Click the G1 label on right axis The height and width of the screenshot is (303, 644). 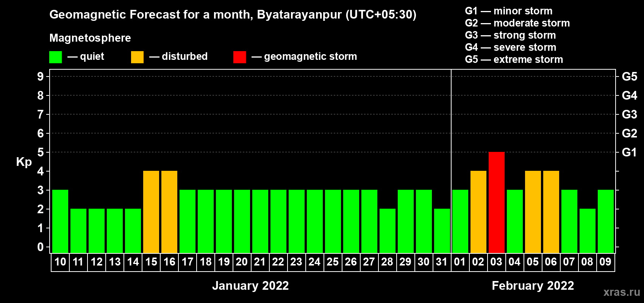pos(629,152)
